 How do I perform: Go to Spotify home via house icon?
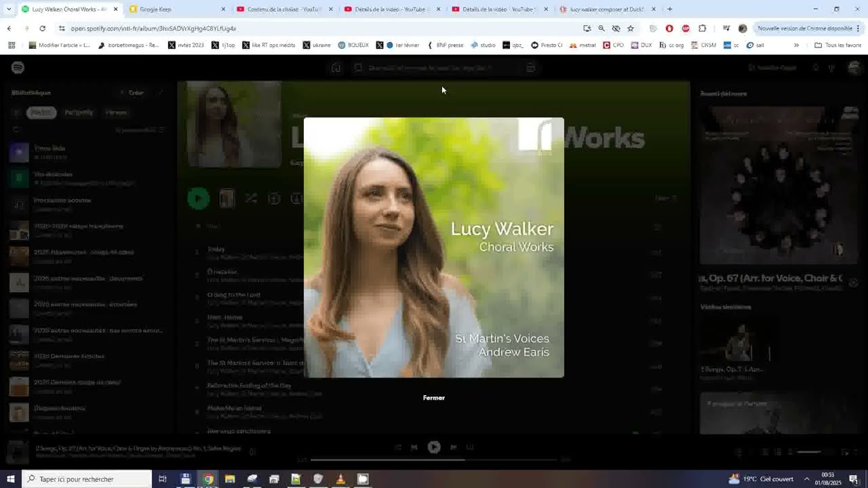point(336,68)
